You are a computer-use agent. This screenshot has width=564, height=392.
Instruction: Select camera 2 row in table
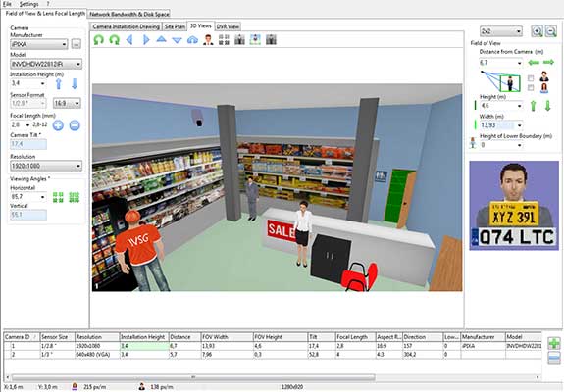pyautogui.click(x=273, y=355)
